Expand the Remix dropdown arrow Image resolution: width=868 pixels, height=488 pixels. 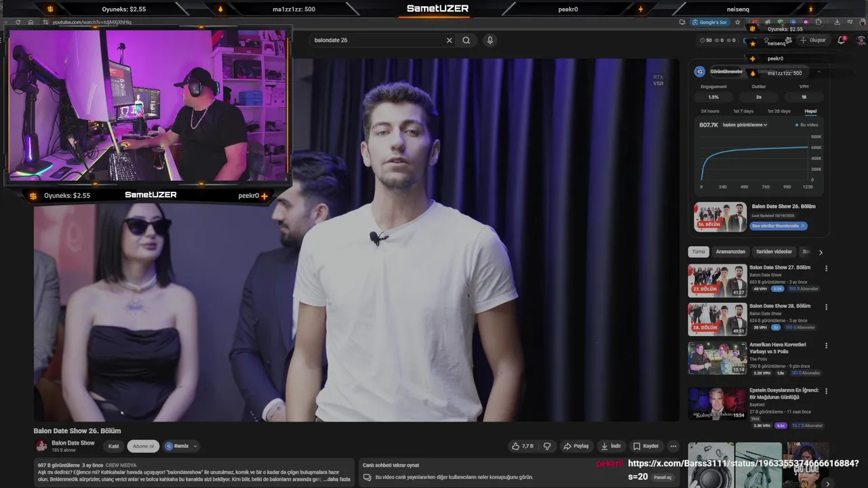point(195,446)
